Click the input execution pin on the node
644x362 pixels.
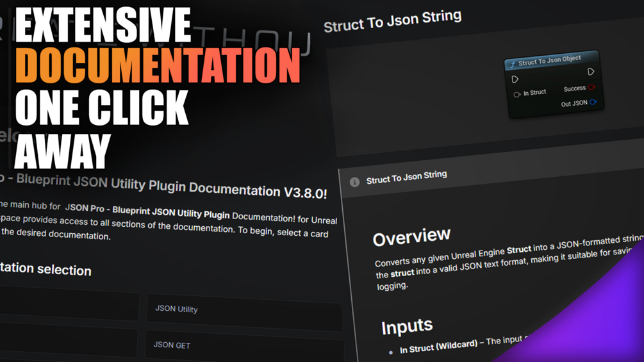(515, 79)
